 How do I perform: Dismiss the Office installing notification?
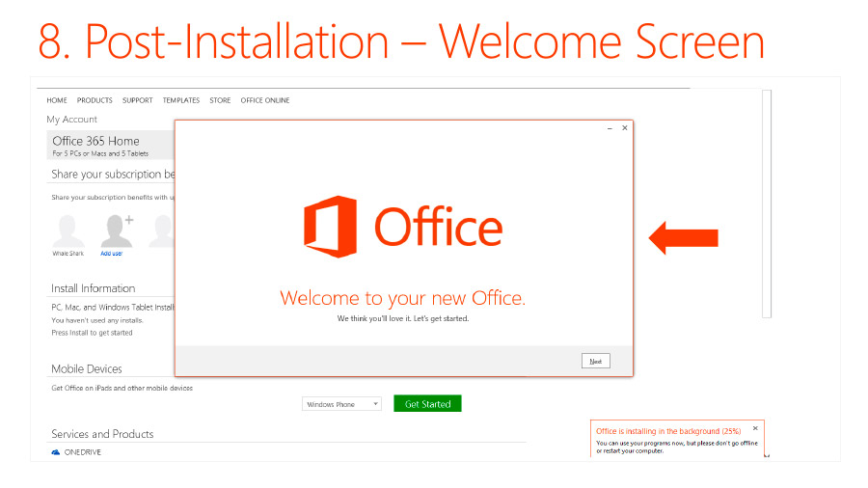(755, 428)
